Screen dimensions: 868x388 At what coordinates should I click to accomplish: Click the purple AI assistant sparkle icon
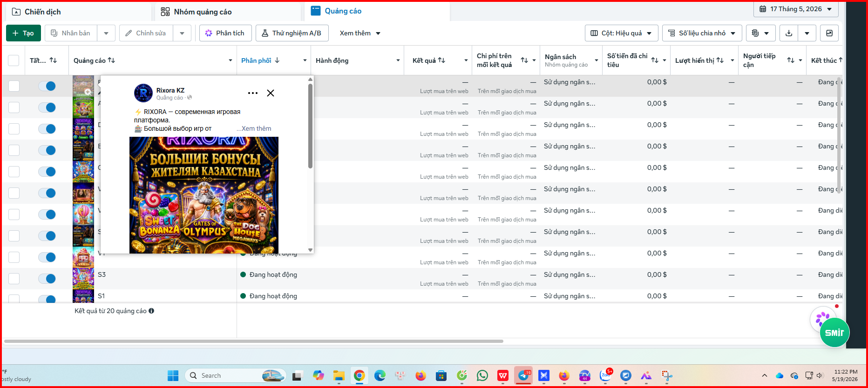point(822,318)
